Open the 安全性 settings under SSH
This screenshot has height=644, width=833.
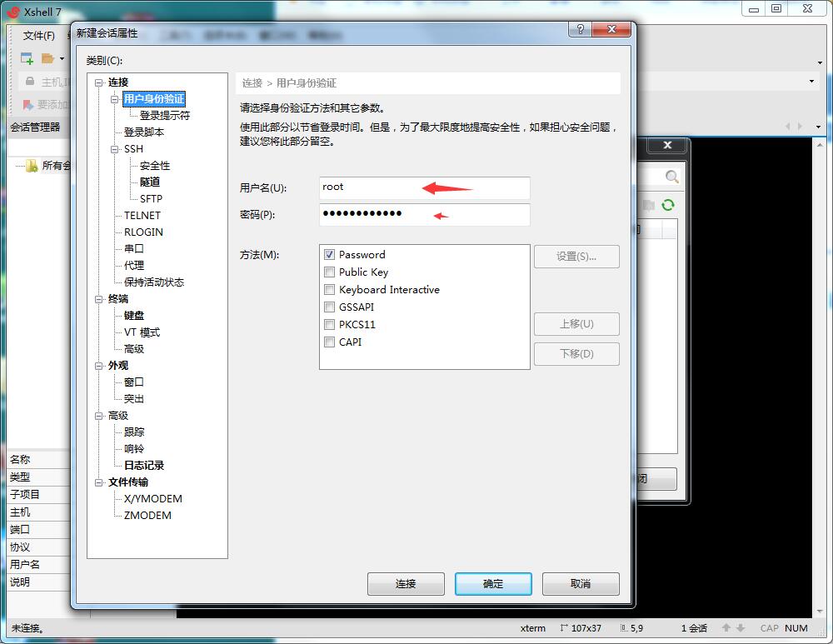[x=155, y=166]
